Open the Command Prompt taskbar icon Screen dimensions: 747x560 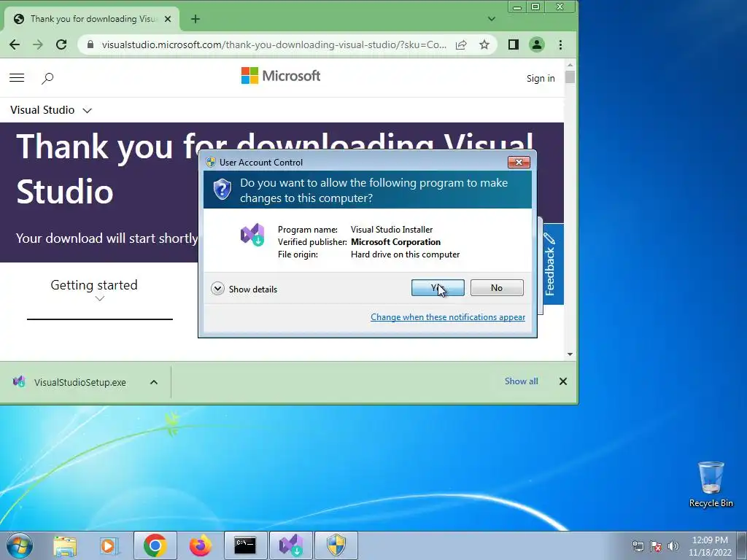click(x=245, y=545)
